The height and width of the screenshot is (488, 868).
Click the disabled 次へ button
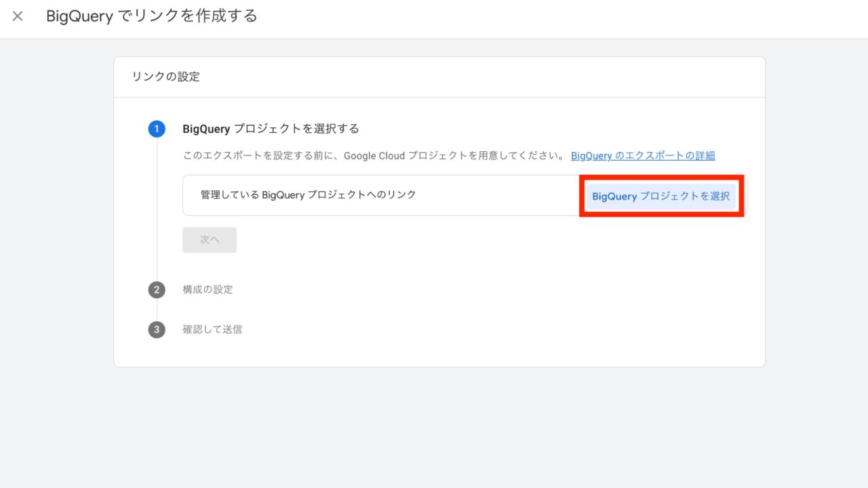[210, 240]
